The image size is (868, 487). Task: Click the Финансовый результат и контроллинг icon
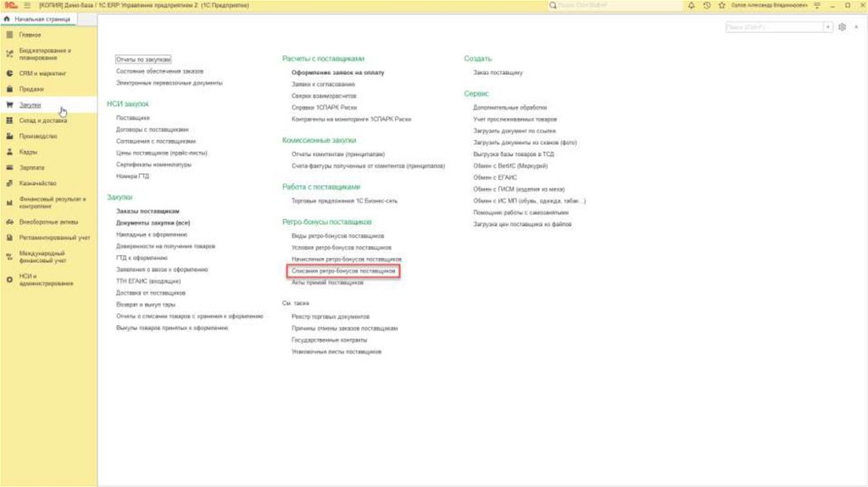click(x=9, y=203)
